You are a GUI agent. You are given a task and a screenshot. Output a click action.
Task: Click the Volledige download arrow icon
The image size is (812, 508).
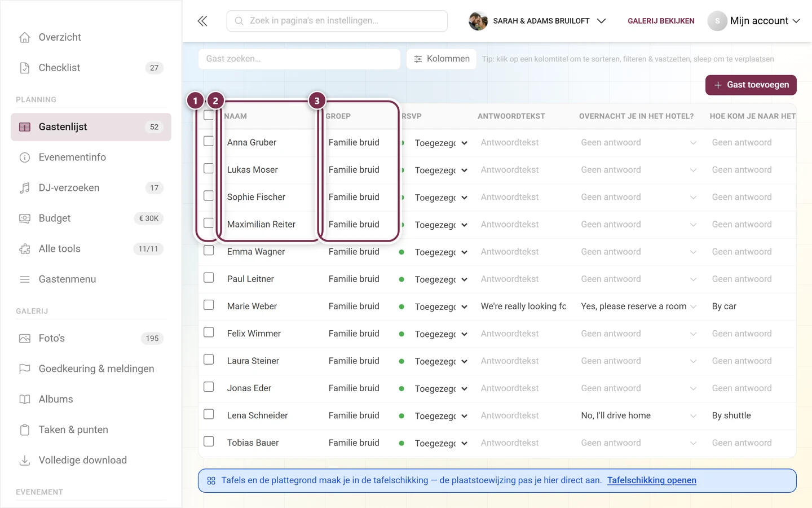coord(25,461)
